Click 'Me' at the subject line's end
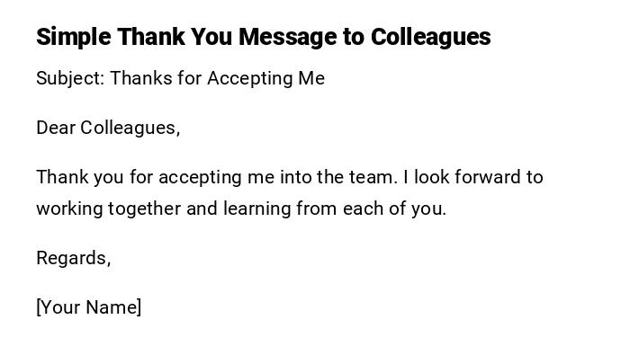This screenshot has height=364, width=630. (x=310, y=78)
